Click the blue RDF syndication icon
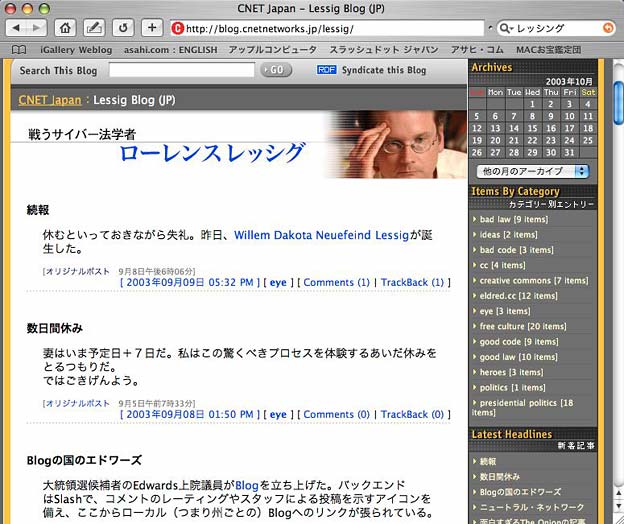Viewport: 624px width, 524px height. click(326, 70)
